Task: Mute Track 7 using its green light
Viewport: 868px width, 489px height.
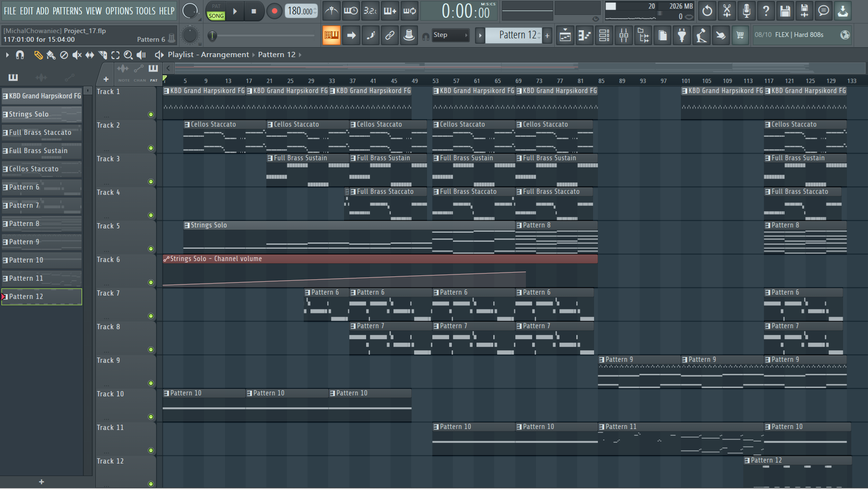Action: click(x=151, y=316)
